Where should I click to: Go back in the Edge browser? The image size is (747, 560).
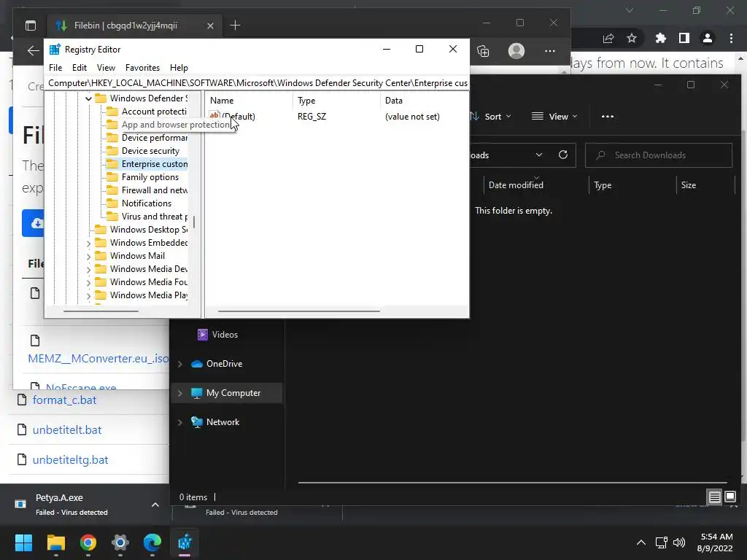[x=33, y=50]
